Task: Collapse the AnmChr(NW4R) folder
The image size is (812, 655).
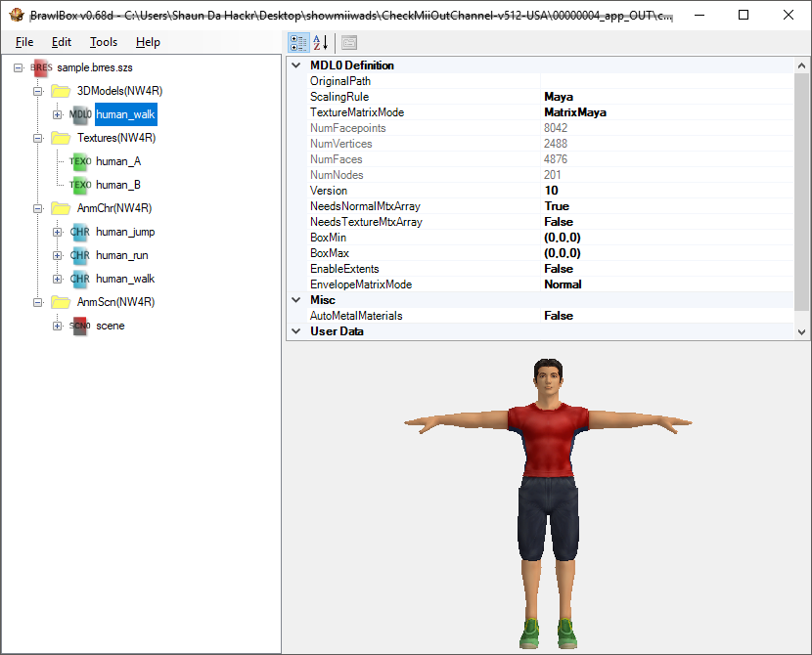Action: (x=38, y=208)
